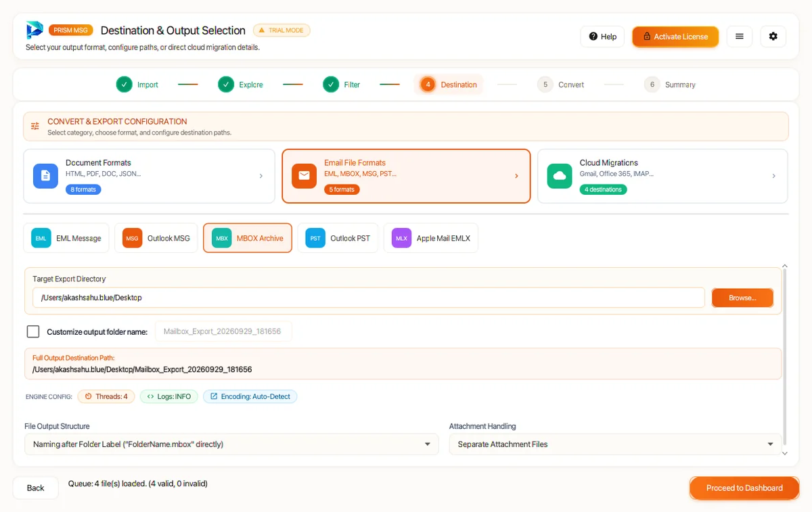
Task: Click the Logs: INFO engine chip
Action: pyautogui.click(x=169, y=396)
